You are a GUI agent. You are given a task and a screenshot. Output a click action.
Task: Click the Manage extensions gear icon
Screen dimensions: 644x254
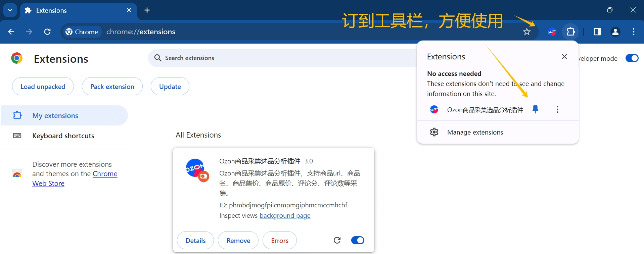[x=434, y=132]
